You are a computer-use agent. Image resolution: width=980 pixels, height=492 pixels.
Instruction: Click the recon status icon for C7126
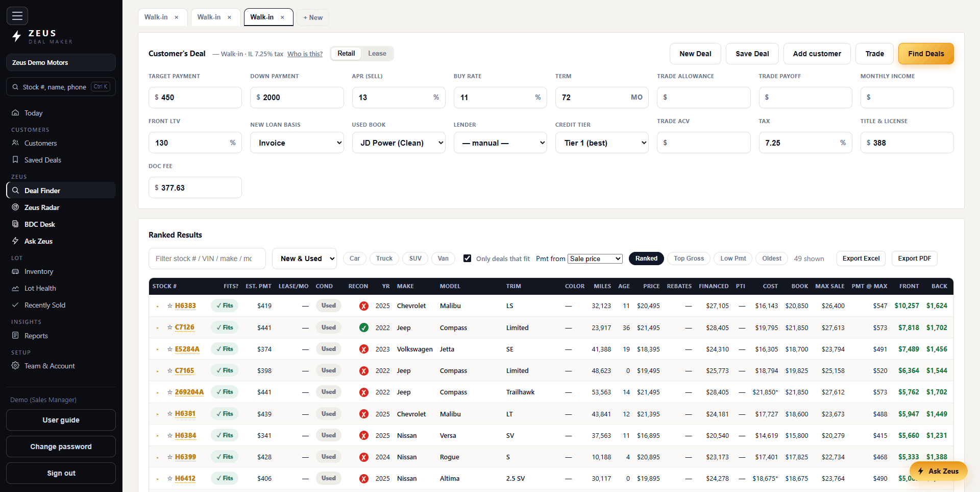tap(364, 327)
